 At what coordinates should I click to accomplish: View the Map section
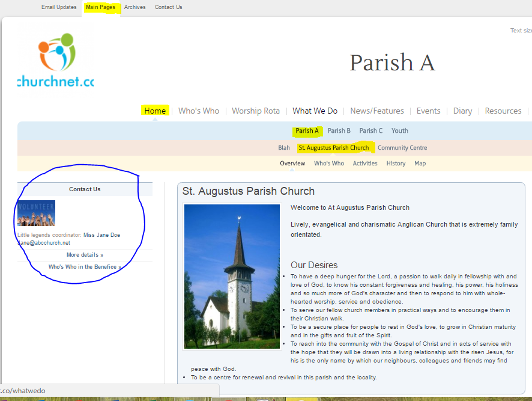click(x=420, y=163)
